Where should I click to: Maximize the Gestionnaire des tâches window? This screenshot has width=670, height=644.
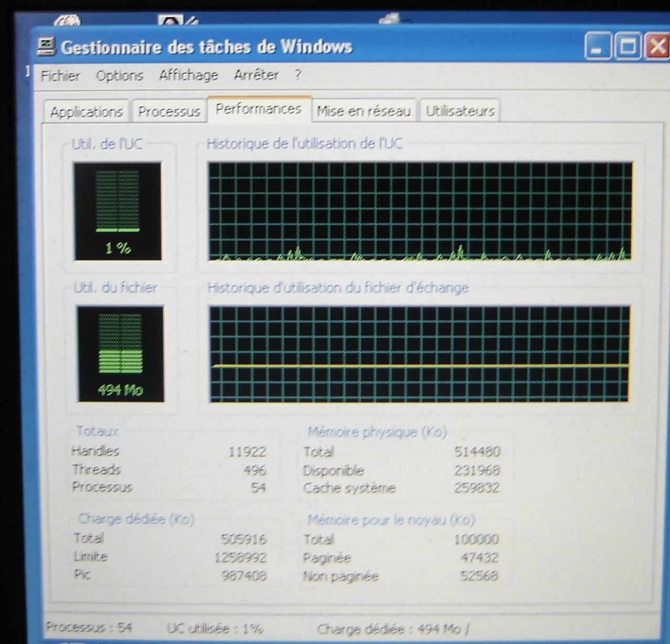click(628, 46)
